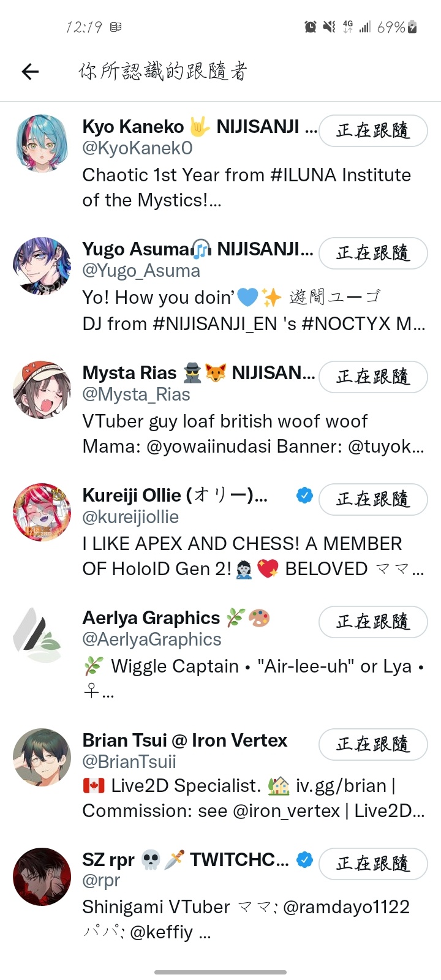Unfollow Kureiji Ollie via following button

click(373, 499)
